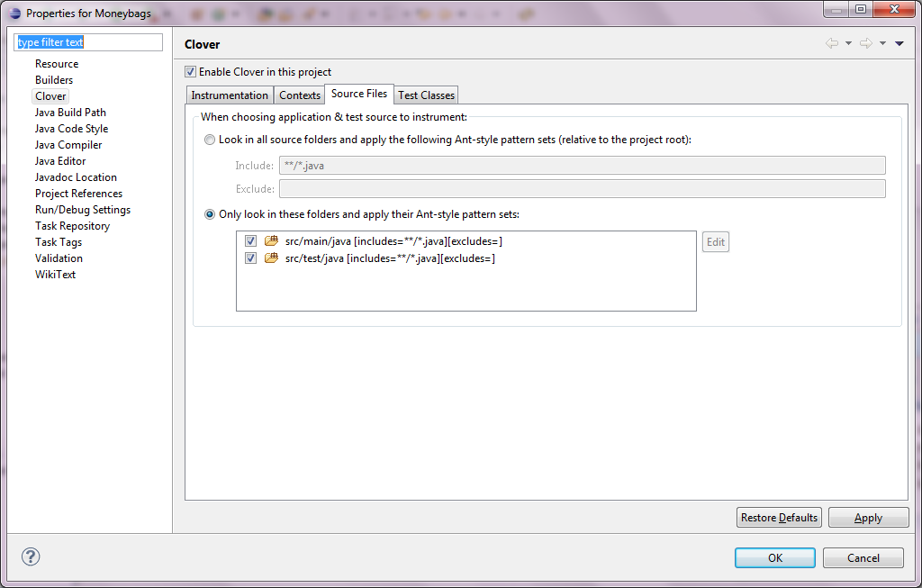Click the filter text input field
The width and height of the screenshot is (922, 588).
(x=88, y=42)
